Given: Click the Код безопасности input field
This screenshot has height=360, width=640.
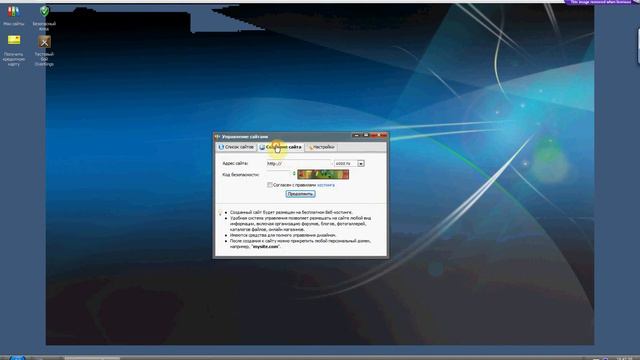Looking at the screenshot, I should [x=278, y=174].
